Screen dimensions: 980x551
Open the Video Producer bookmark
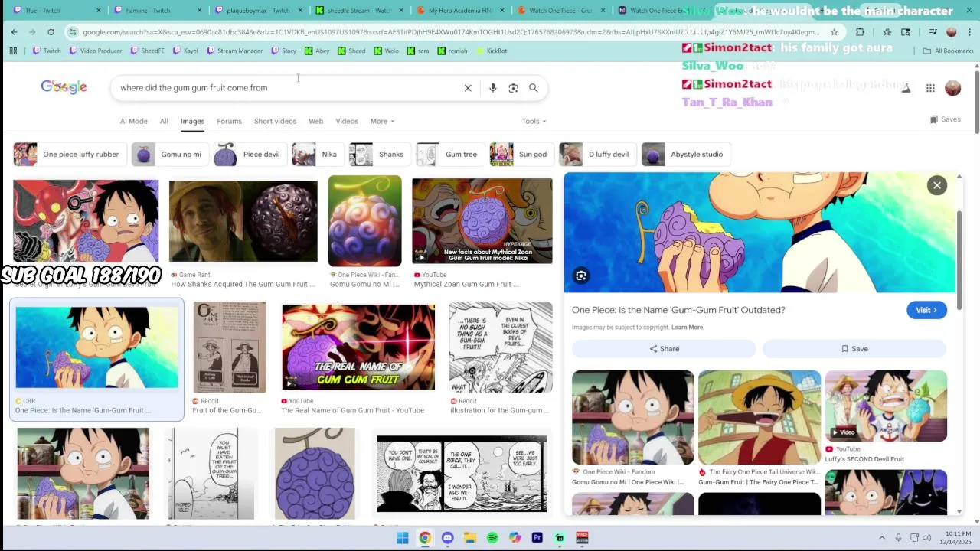click(x=96, y=51)
